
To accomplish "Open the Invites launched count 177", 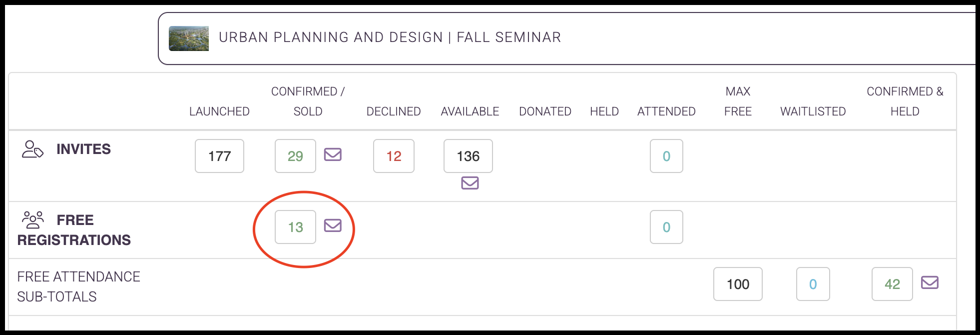I will point(219,156).
